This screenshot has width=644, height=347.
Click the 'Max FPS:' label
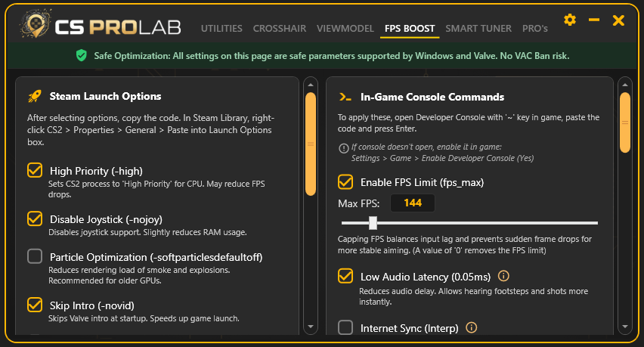358,203
